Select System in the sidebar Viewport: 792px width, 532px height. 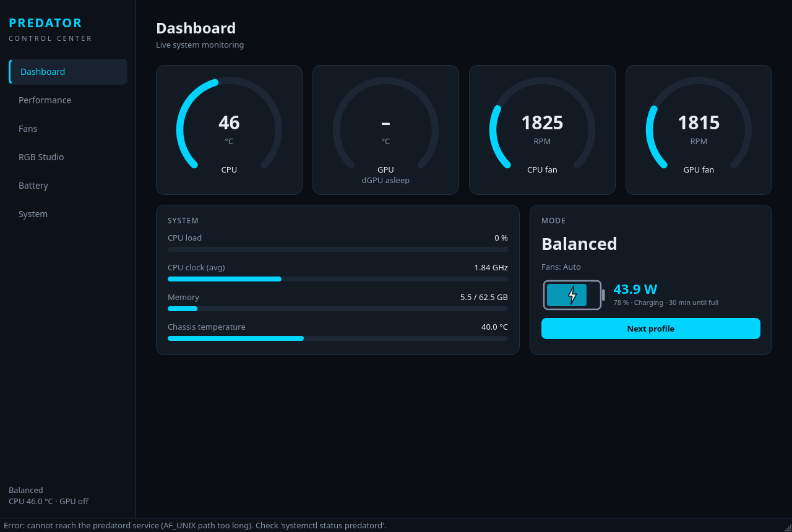pyautogui.click(x=68, y=214)
